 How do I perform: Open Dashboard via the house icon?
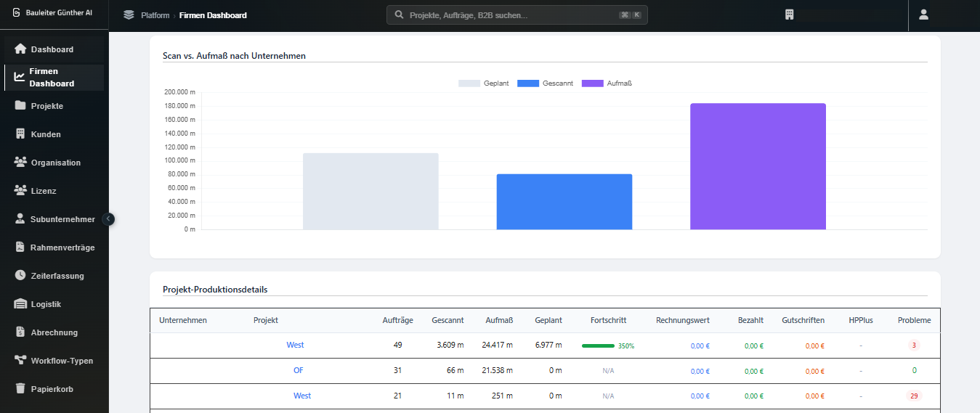point(20,49)
